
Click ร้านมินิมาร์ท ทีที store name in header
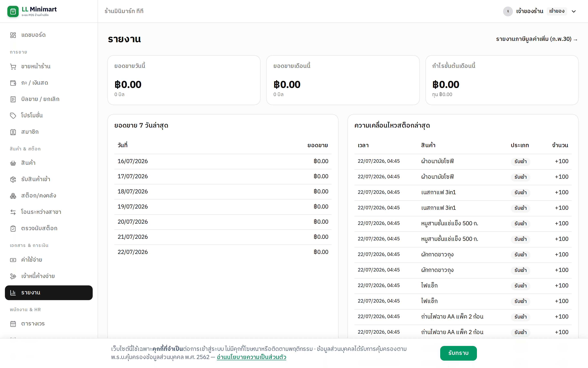(x=124, y=11)
